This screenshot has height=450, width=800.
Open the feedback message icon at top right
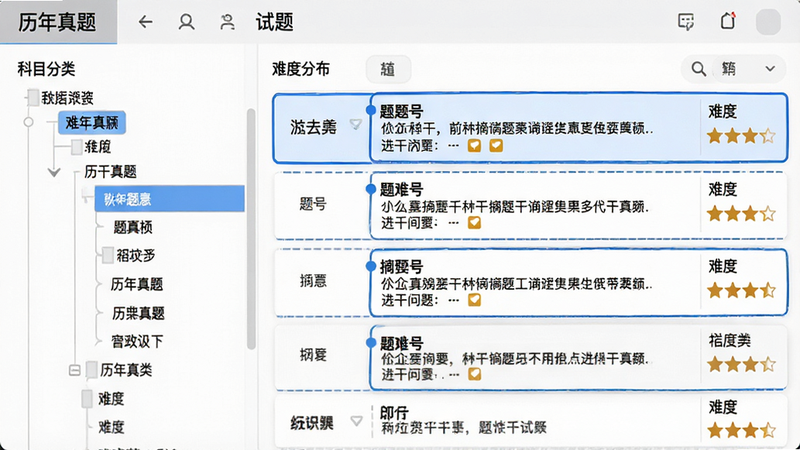[x=686, y=22]
